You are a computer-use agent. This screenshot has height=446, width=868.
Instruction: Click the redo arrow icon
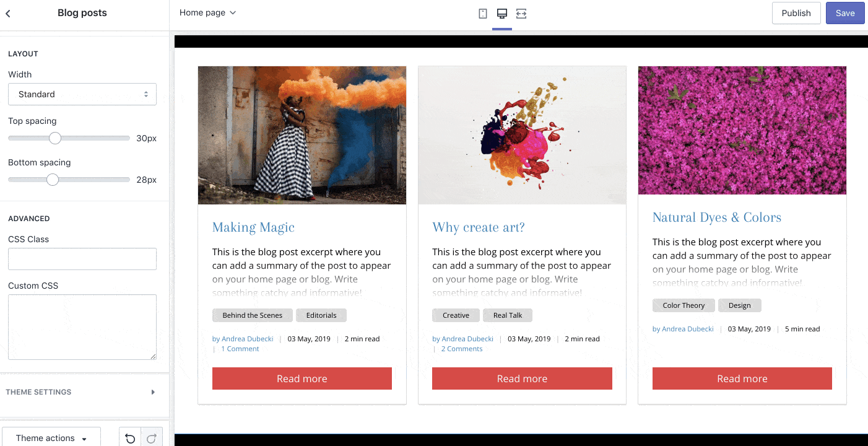tap(152, 439)
